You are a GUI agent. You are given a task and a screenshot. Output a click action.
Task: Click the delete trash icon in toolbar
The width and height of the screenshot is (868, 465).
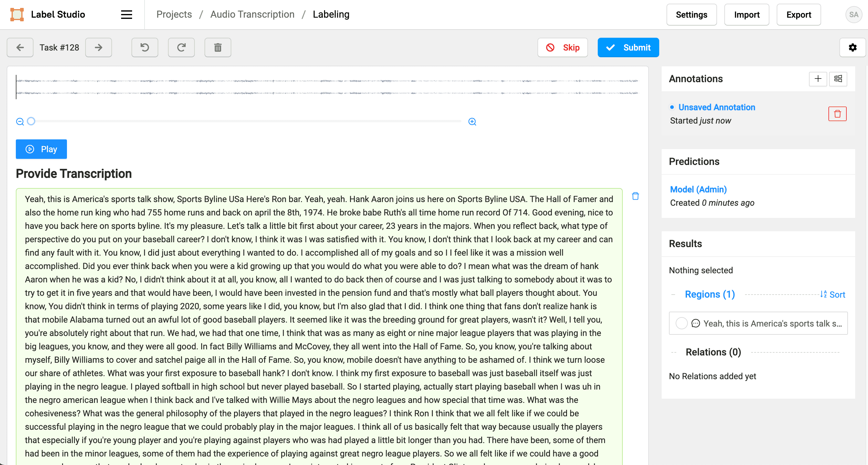click(x=218, y=47)
